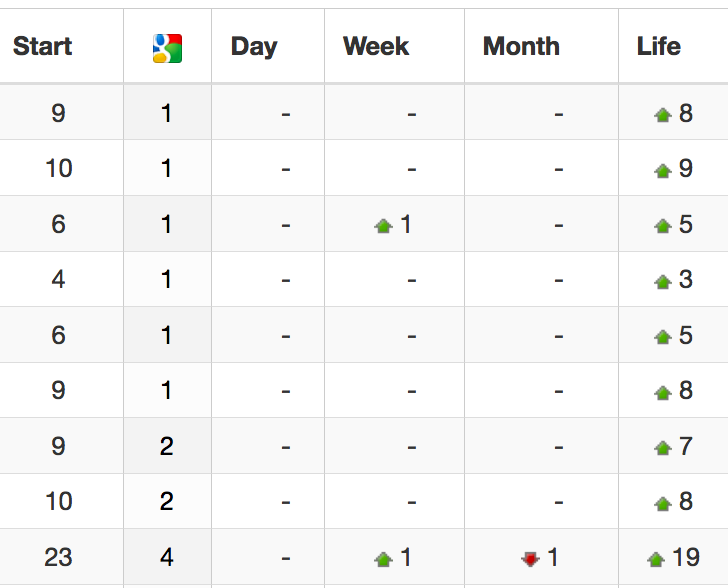Viewport: 728px width, 588px height.
Task: Select the Google rank 4 cell
Action: tap(167, 557)
